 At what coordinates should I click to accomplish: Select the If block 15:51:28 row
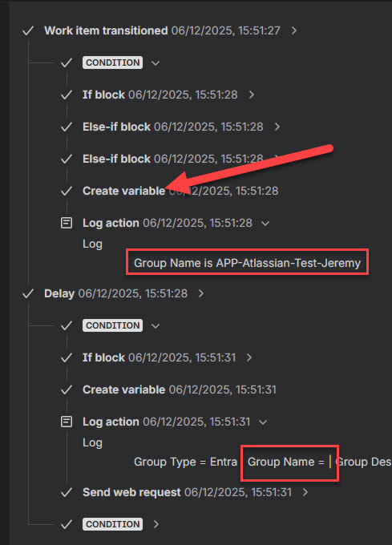(x=160, y=95)
